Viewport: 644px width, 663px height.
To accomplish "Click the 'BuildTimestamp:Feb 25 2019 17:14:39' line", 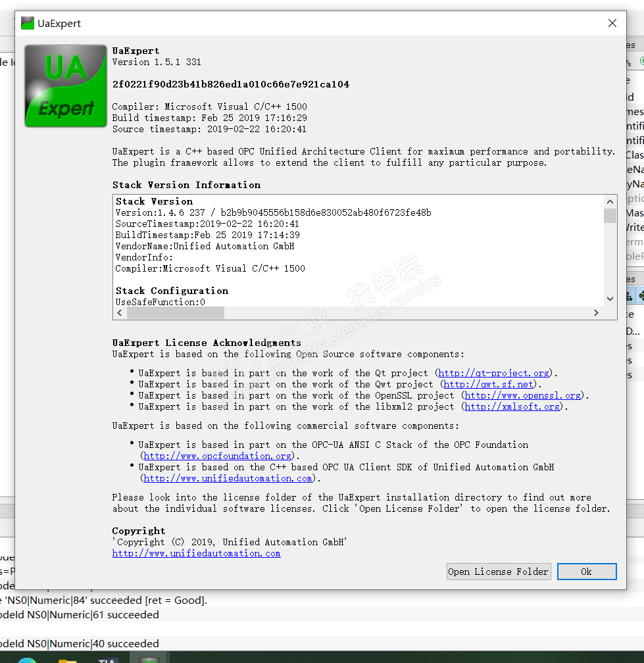I will (x=208, y=235).
